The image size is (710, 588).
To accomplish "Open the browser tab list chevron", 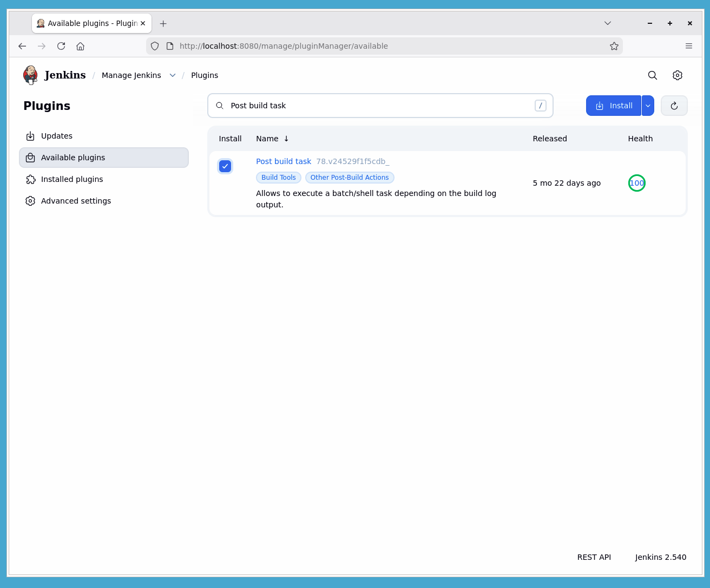I will coord(607,23).
